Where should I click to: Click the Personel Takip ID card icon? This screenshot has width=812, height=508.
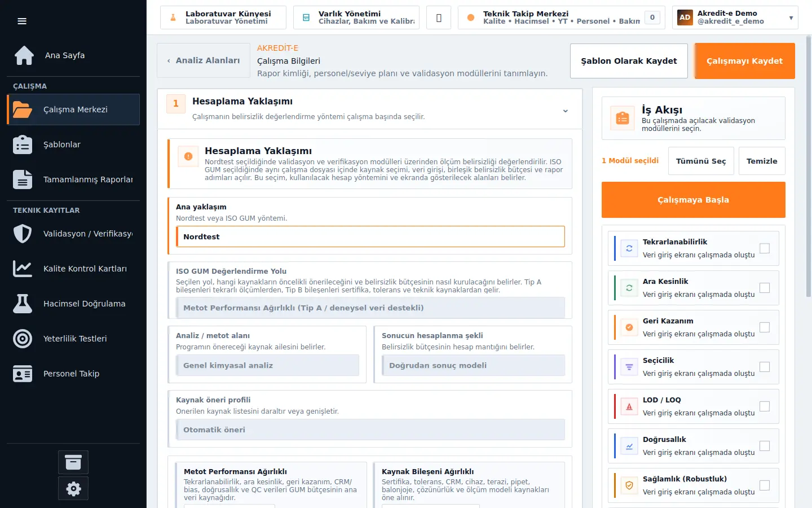pyautogui.click(x=23, y=374)
